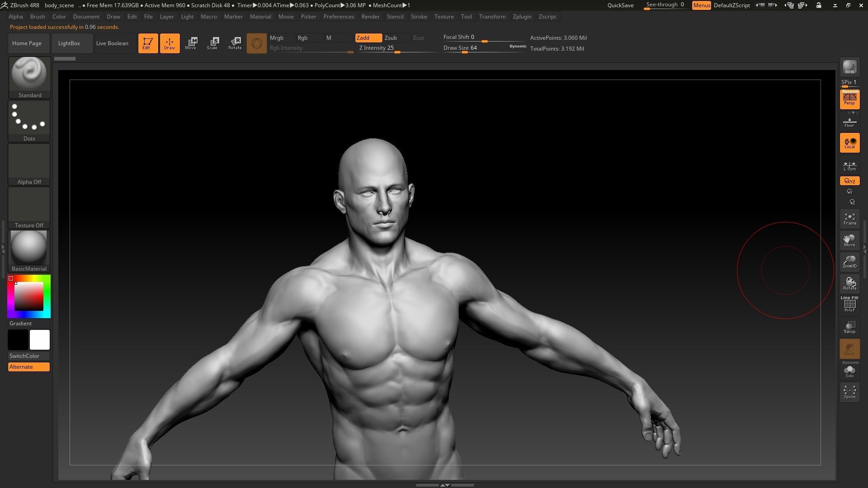Select the Zoom3D icon on right shelf
868x488 pixels.
pos(849,261)
